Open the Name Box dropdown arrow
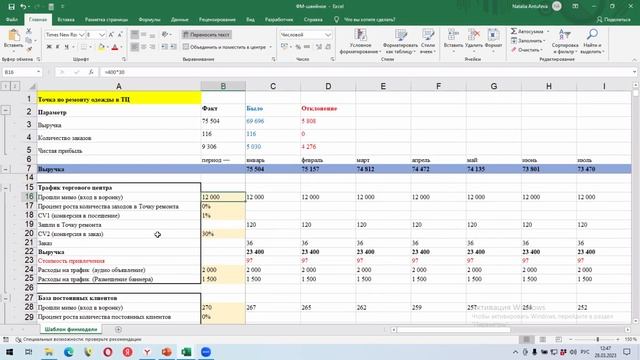This screenshot has height=360, width=640. 38,72
